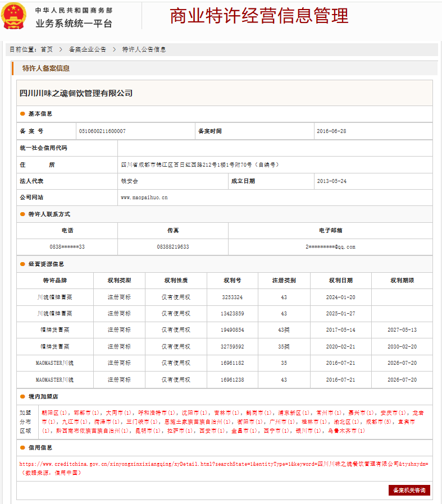Select franchise location 安庆市(1)
Image resolution: width=442 pixels, height=504 pixels.
394,413
